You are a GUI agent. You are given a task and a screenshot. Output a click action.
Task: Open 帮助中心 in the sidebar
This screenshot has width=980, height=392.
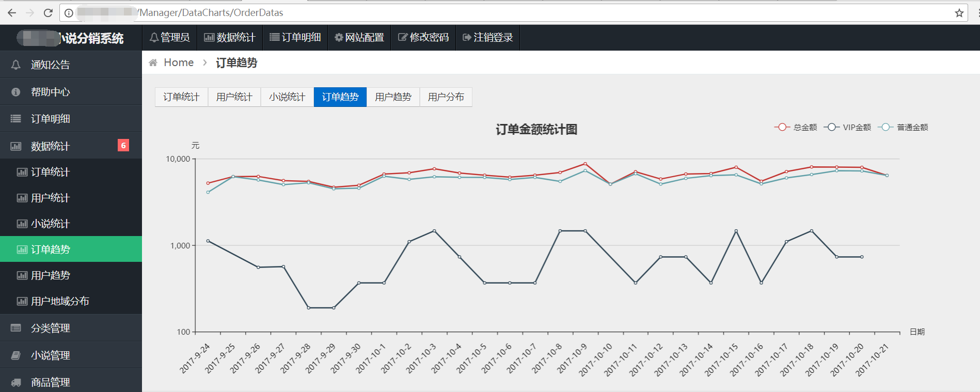(71, 92)
